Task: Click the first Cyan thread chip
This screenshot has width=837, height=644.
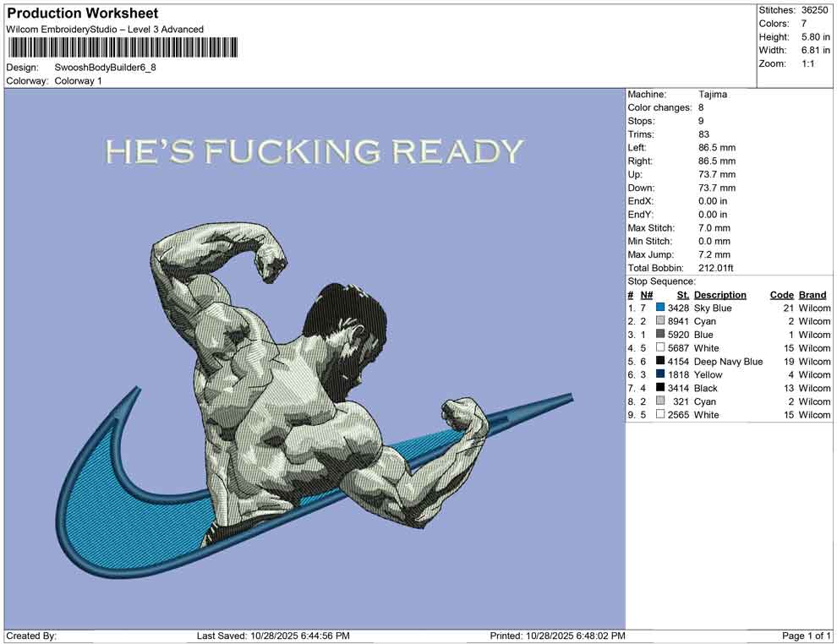Action: pyautogui.click(x=659, y=321)
